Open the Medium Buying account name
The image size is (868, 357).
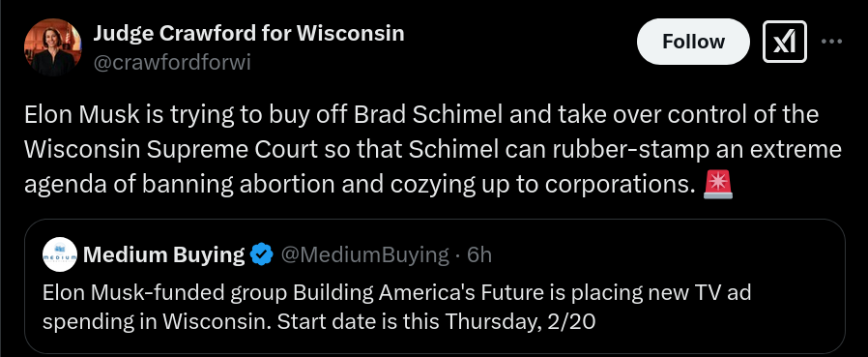tap(163, 254)
